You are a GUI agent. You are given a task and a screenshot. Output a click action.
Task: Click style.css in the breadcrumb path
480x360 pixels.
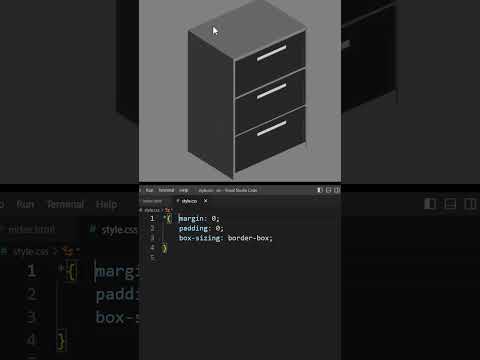click(x=152, y=210)
